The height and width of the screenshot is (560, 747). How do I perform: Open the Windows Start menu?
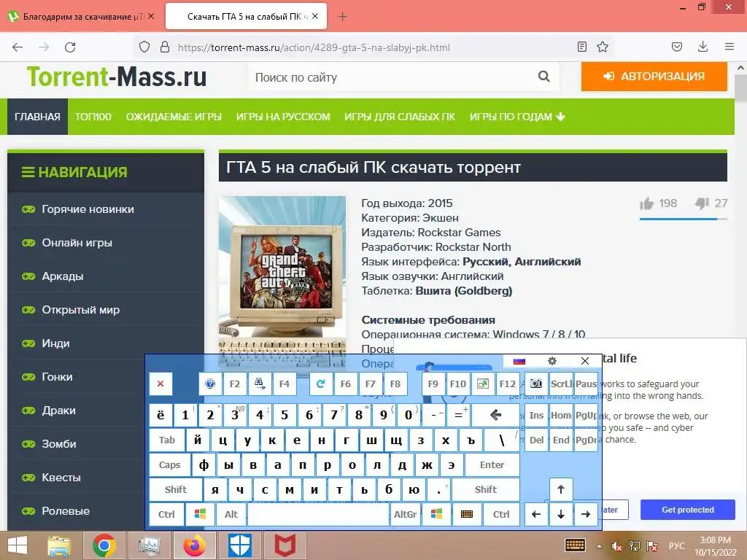(x=18, y=545)
